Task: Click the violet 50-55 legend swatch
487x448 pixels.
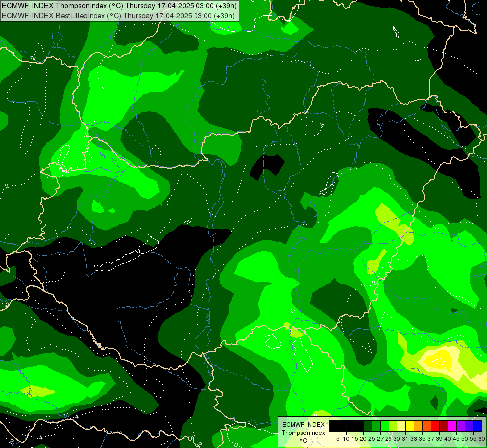Action: (469, 426)
